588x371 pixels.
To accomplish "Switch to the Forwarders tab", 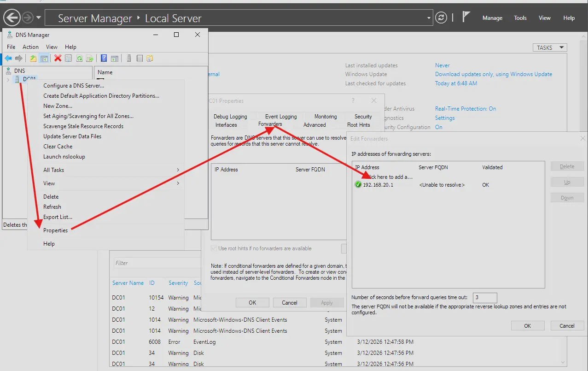I will click(x=270, y=124).
